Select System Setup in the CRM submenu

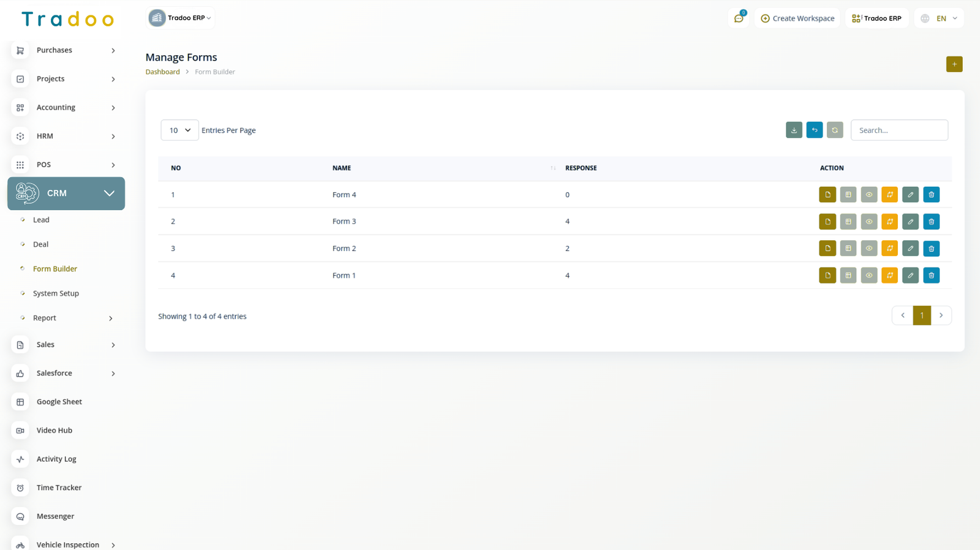(56, 293)
